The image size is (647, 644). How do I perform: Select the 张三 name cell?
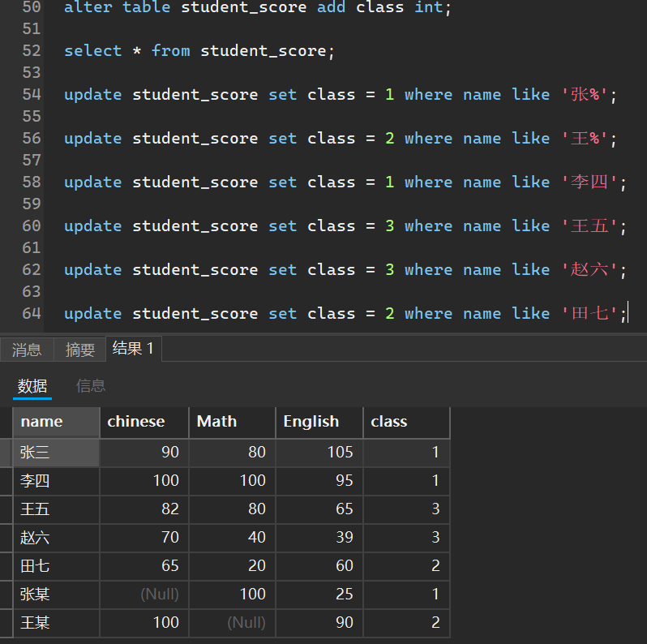point(57,453)
